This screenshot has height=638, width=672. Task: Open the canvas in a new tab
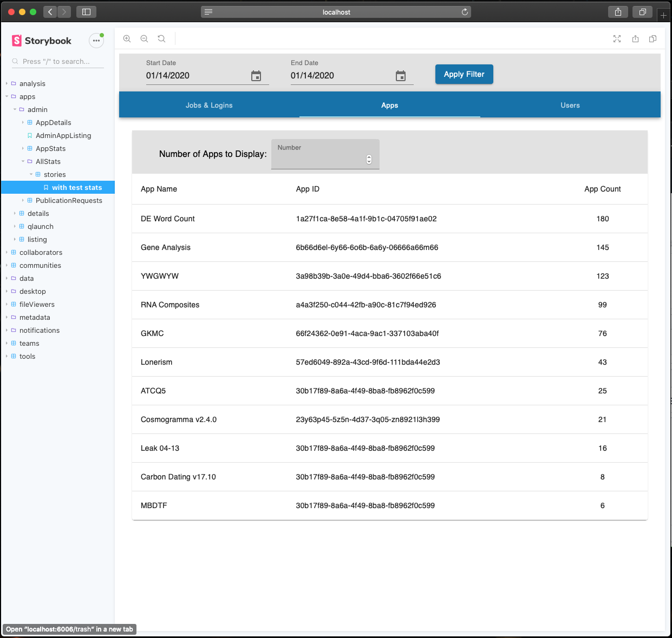(635, 38)
